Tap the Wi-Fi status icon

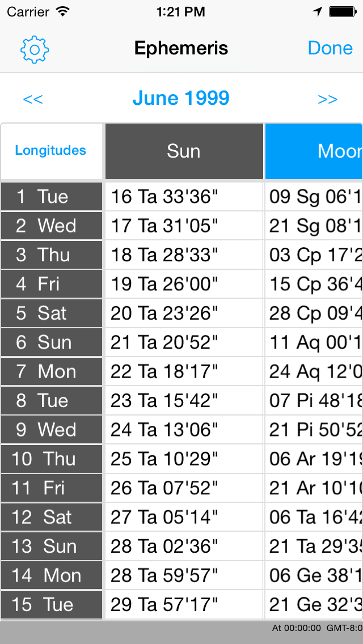coord(62,11)
